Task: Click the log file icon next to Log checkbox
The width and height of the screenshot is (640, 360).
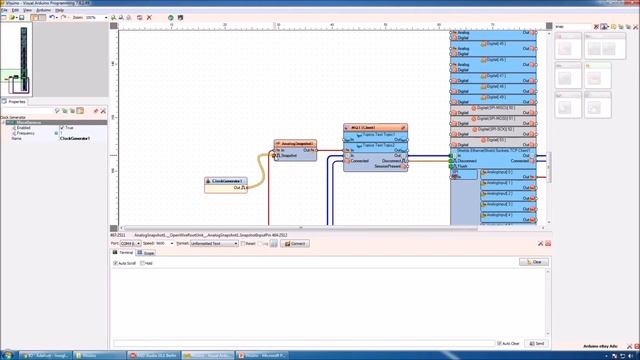Action: [273, 244]
